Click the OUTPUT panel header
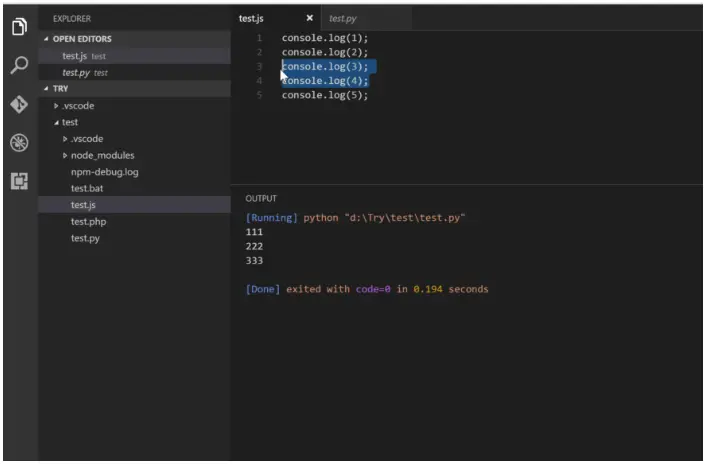 261,198
